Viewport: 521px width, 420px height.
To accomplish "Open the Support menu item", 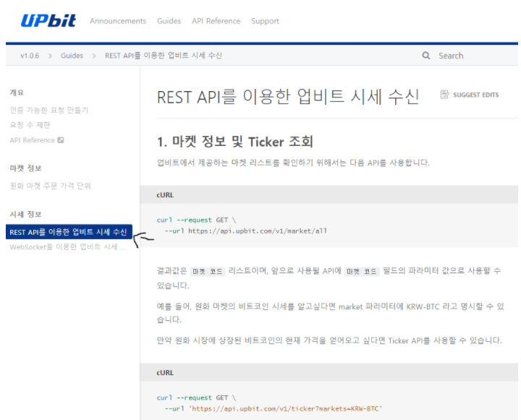I will [265, 21].
